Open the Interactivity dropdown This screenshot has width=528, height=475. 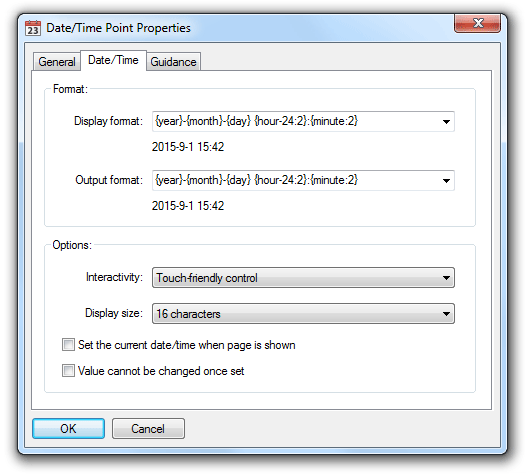(x=303, y=278)
